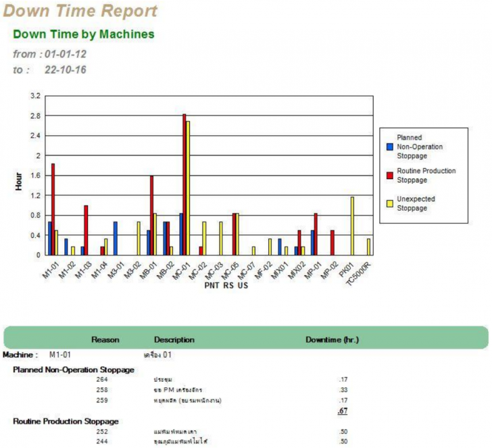Click the MP-02 axis label
This screenshot has width=492, height=448.
click(x=330, y=270)
